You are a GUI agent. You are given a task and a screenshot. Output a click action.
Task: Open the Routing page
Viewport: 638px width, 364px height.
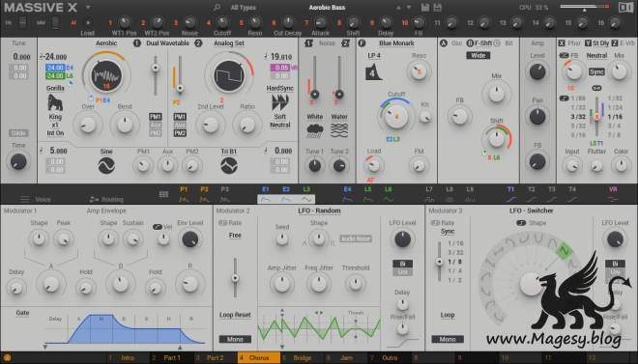point(106,199)
